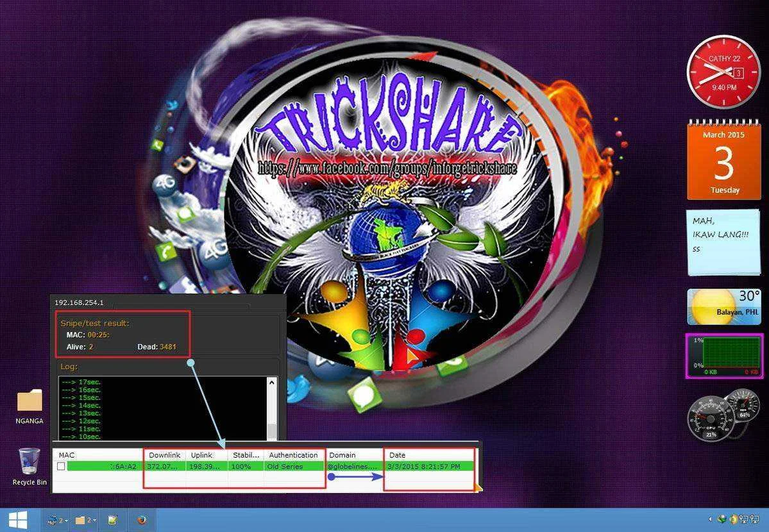This screenshot has height=532, width=769.
Task: Click the log scrollbar thumb
Action: [x=272, y=431]
